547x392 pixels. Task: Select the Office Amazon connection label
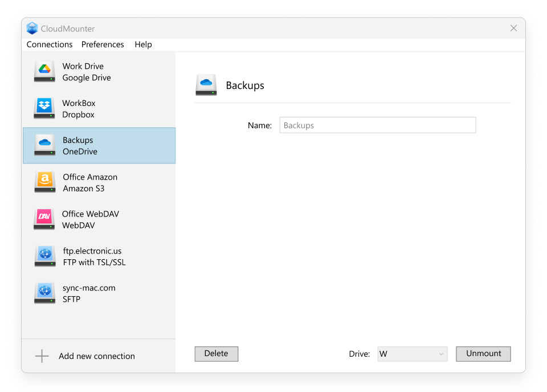click(x=90, y=177)
